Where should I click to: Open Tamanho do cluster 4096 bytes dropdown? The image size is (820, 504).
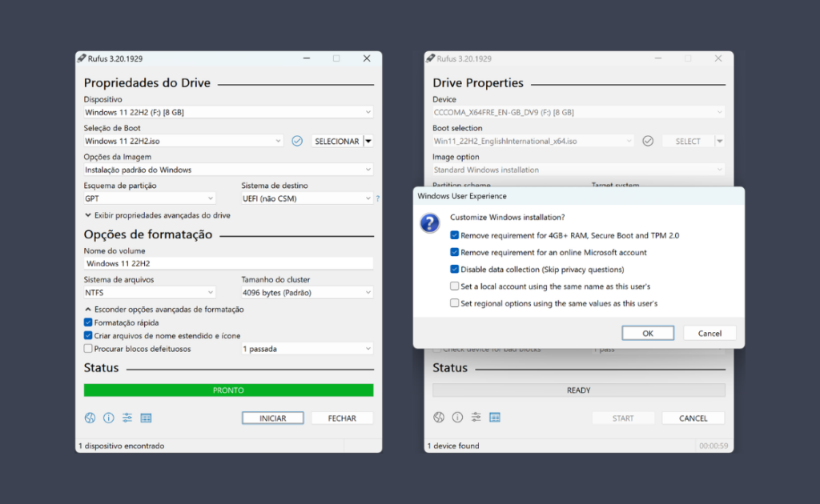[307, 293]
